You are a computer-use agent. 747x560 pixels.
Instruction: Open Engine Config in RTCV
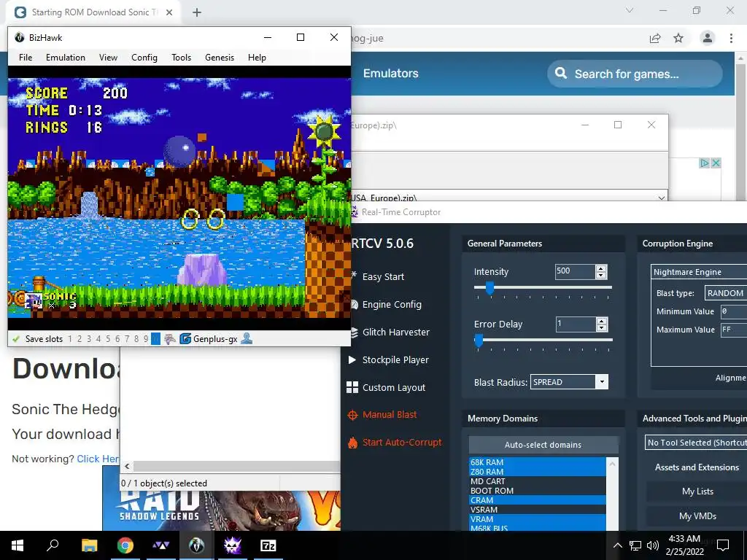tap(392, 304)
